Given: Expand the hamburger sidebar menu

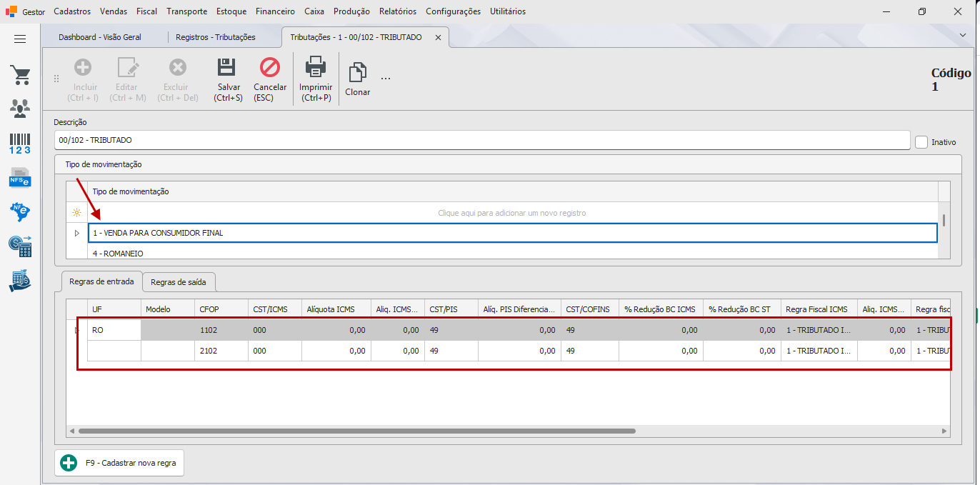Looking at the screenshot, I should pyautogui.click(x=20, y=39).
